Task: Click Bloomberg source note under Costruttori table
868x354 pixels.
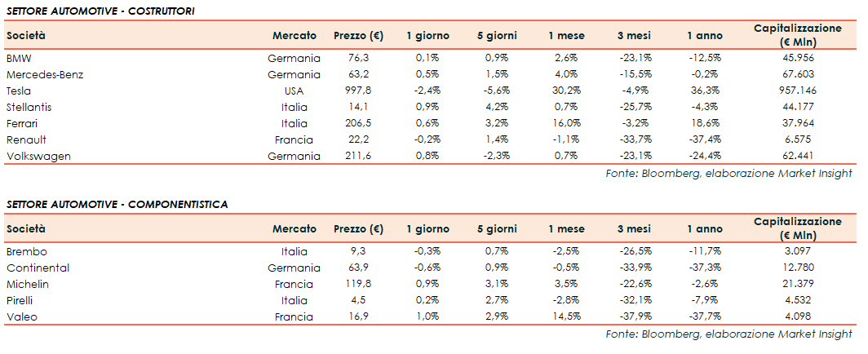Action: click(x=728, y=173)
